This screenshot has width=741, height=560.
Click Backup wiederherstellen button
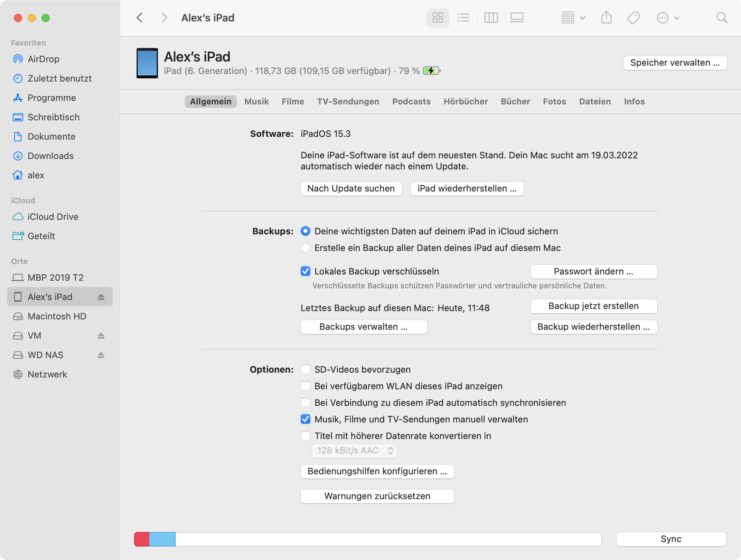click(594, 327)
